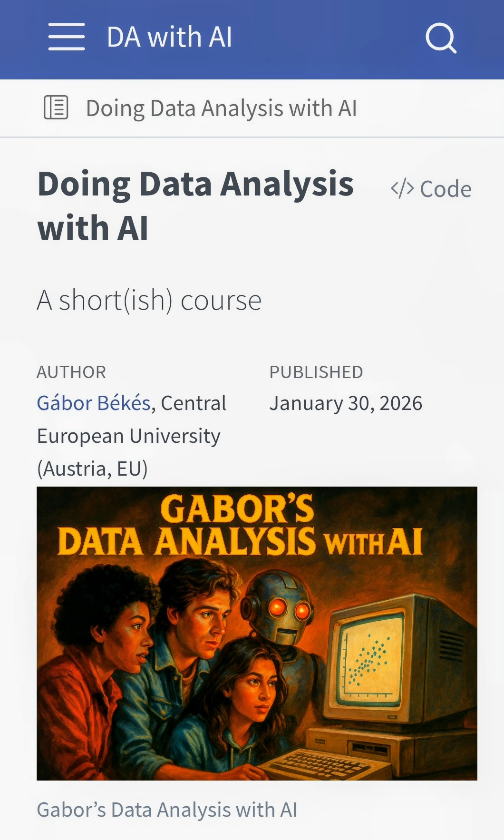
Task: Open Gábor Békés author link
Action: (94, 403)
